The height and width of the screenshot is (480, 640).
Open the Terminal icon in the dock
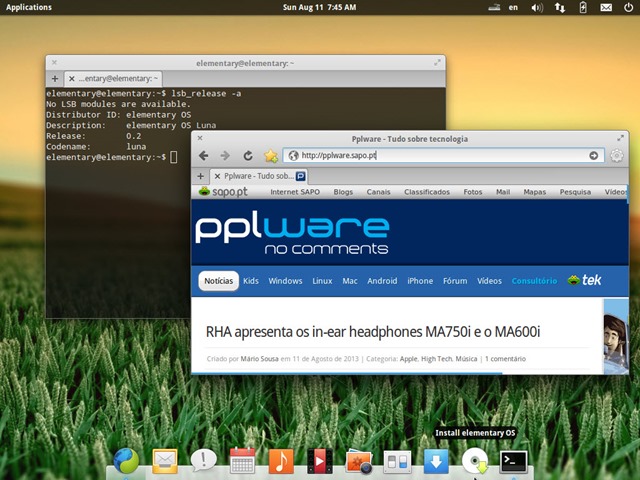click(x=513, y=462)
